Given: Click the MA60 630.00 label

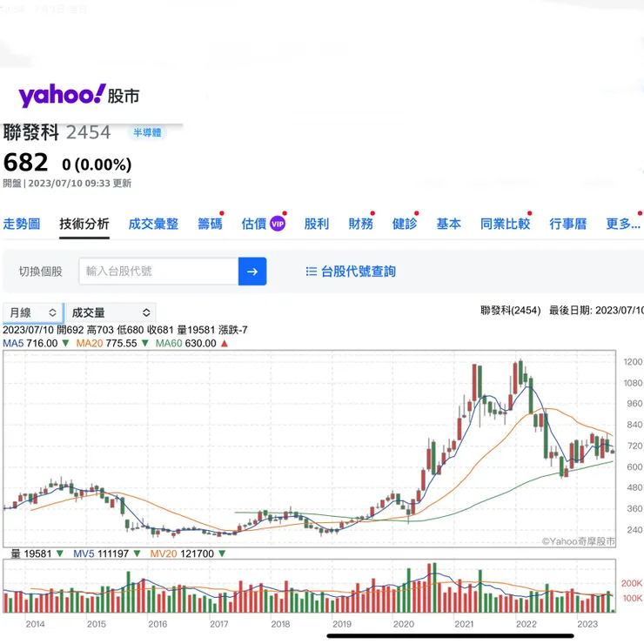Looking at the screenshot, I should click(185, 344).
